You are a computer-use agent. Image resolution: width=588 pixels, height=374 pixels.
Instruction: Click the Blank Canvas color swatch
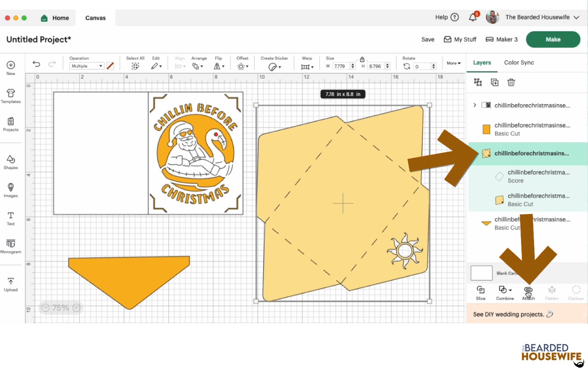pyautogui.click(x=481, y=273)
